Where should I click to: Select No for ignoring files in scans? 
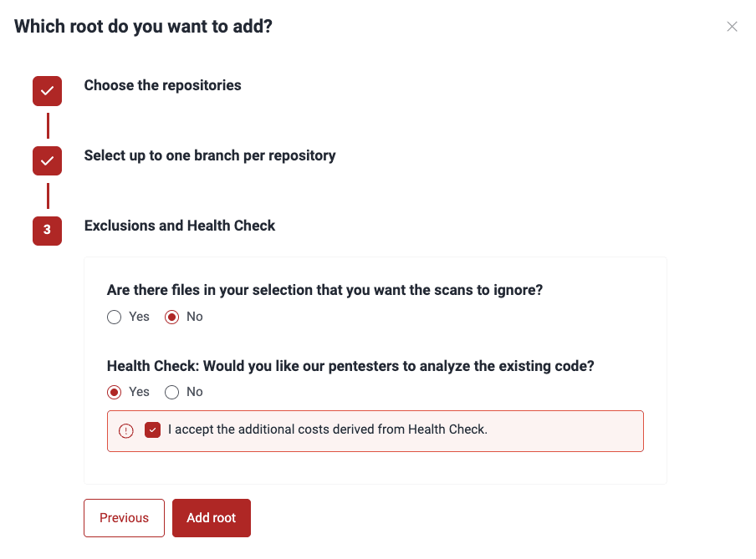coord(172,317)
